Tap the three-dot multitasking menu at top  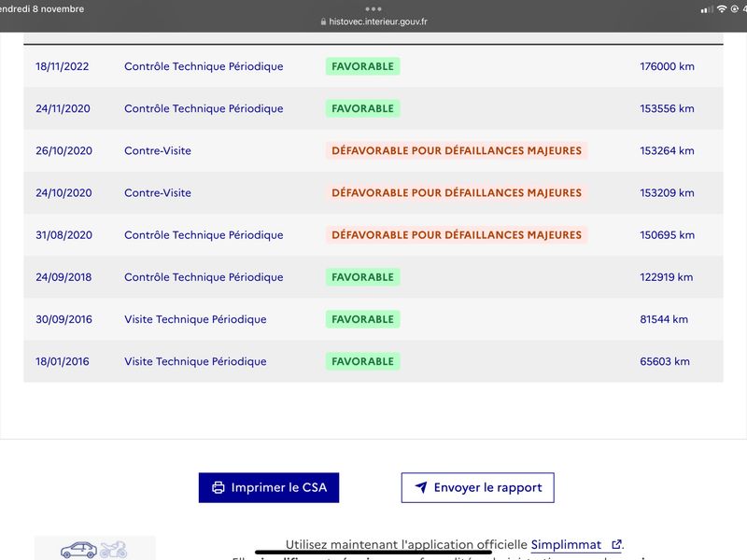point(373,9)
